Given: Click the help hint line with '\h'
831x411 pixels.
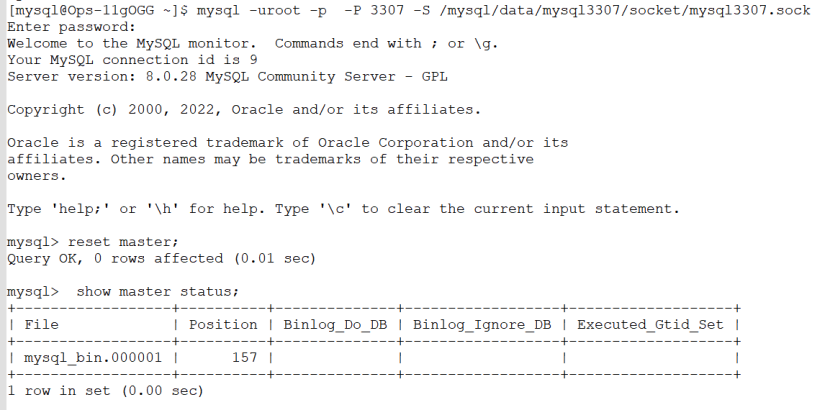Looking at the screenshot, I should [343, 209].
